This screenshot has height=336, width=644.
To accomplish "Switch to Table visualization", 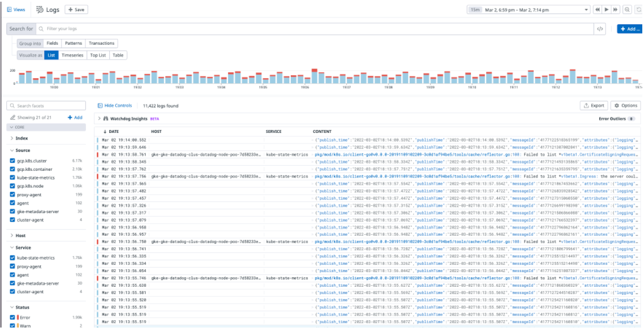I will (x=118, y=55).
